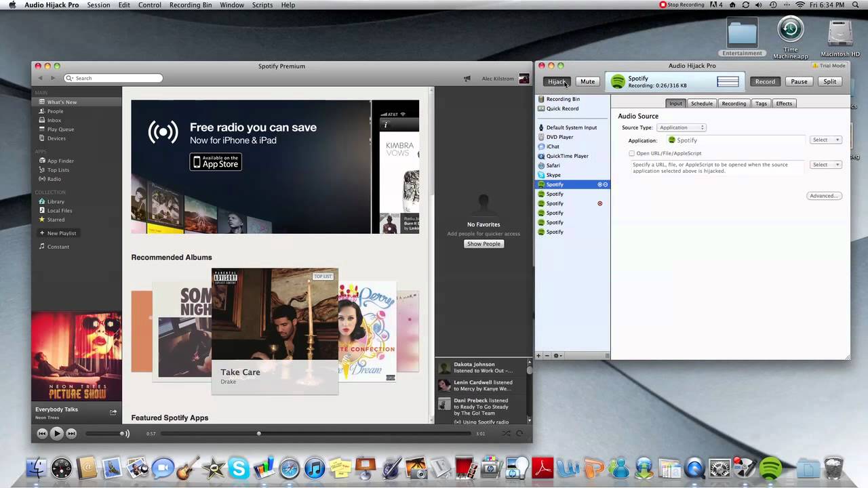The image size is (868, 488).
Task: Open the Recording Bin menu
Action: tap(190, 5)
